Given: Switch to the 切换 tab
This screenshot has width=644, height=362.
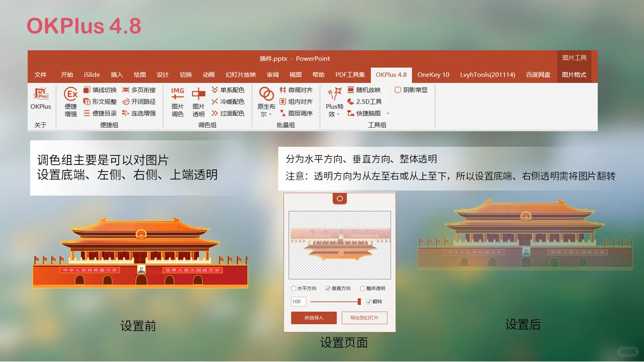Looking at the screenshot, I should coord(186,75).
